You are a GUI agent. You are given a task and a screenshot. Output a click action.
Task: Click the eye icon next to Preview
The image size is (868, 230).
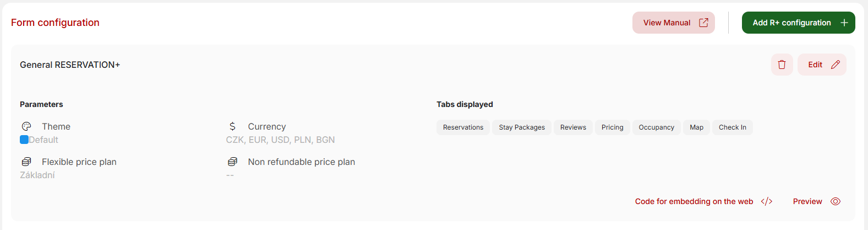tap(836, 201)
